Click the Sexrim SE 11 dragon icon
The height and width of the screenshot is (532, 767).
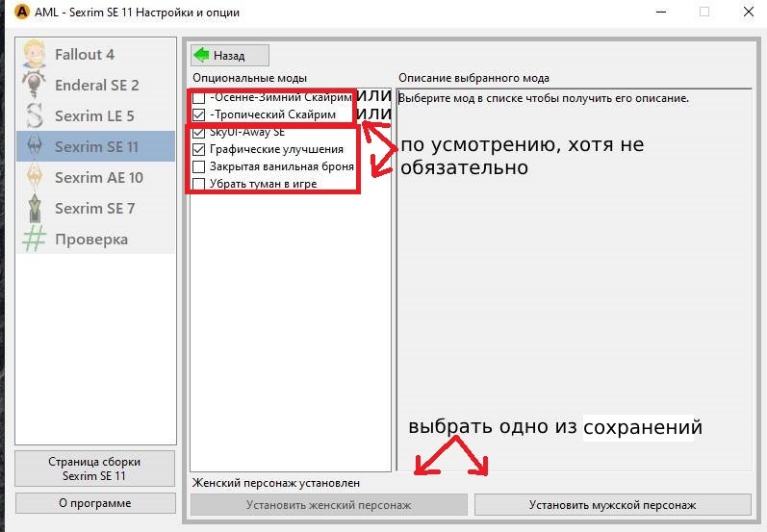[x=34, y=146]
